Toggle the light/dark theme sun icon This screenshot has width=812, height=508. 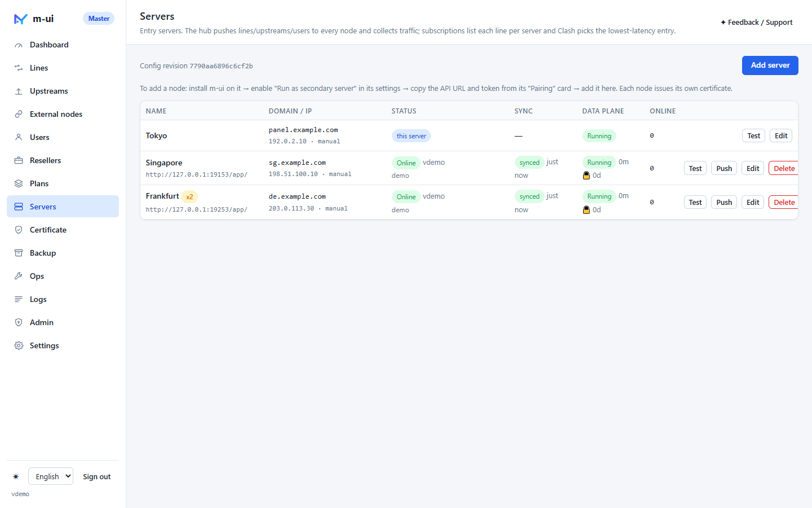pos(16,477)
